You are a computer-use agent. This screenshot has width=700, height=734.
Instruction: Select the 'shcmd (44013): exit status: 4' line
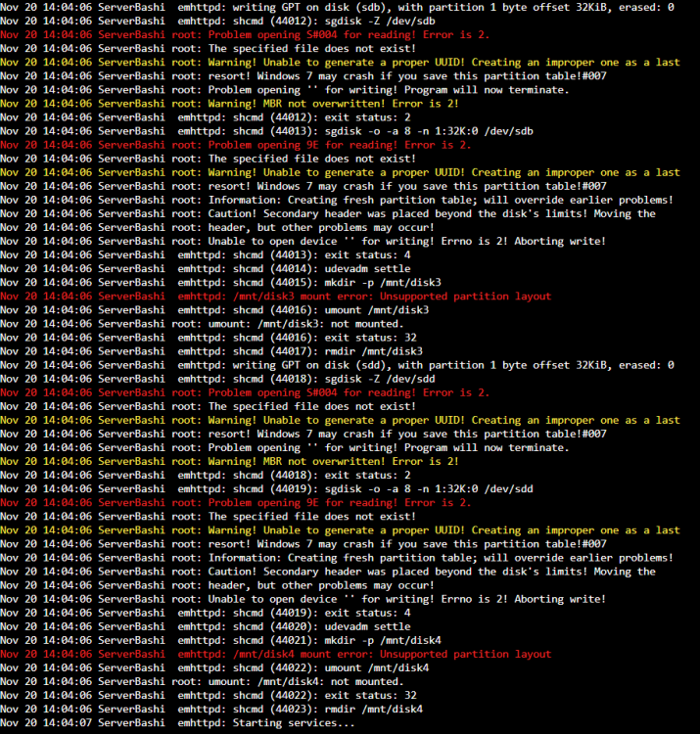point(206,255)
